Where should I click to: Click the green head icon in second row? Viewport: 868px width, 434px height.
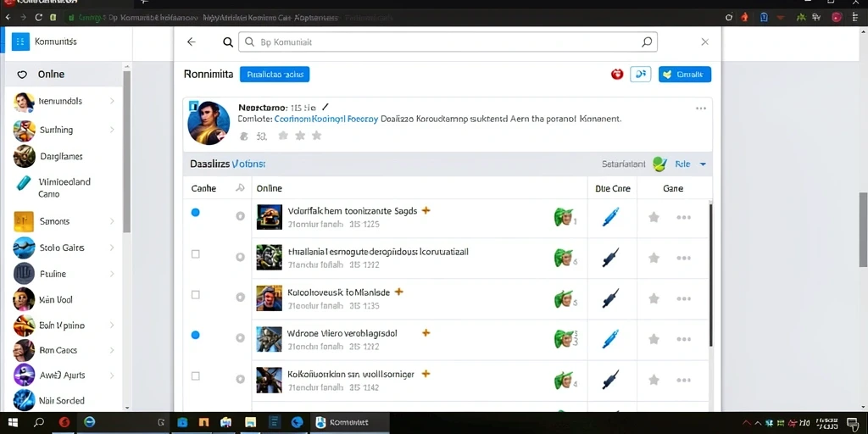564,258
